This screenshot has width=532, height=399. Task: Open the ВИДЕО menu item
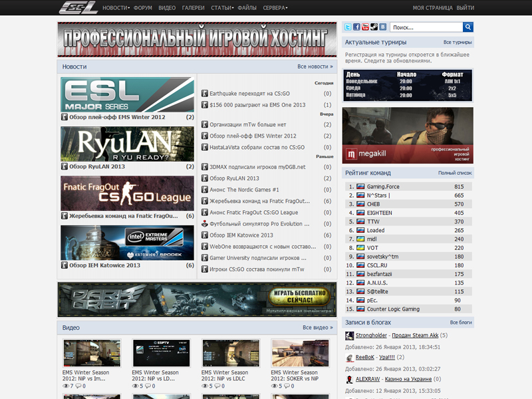point(167,8)
